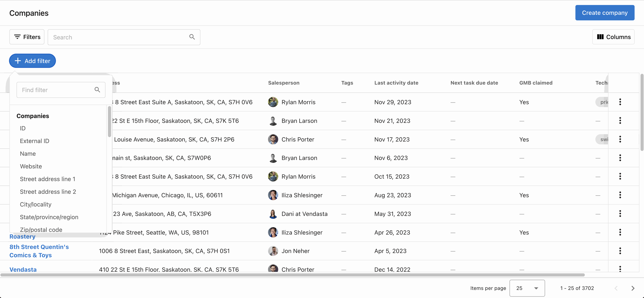Open row menu for Oct 15, 2023 row
This screenshot has width=644, height=298.
[x=620, y=177]
